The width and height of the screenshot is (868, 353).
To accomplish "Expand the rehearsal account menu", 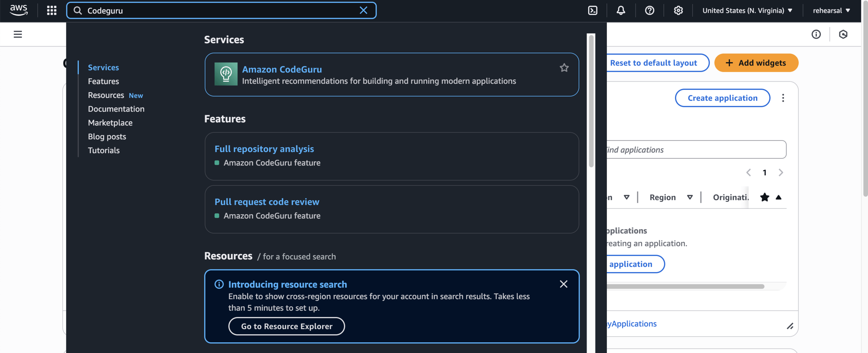I will click(x=831, y=10).
